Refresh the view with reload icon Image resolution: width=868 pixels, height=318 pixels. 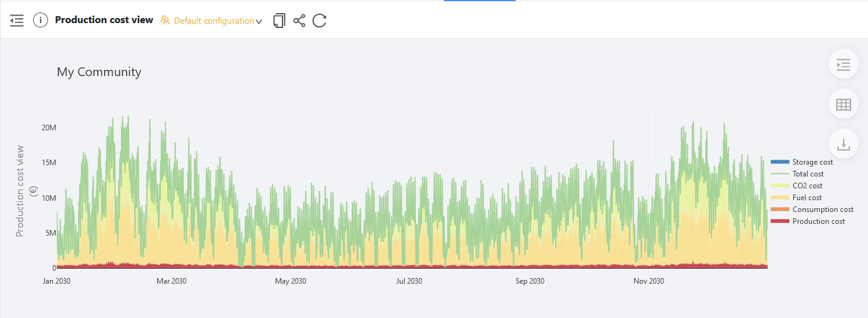point(319,21)
